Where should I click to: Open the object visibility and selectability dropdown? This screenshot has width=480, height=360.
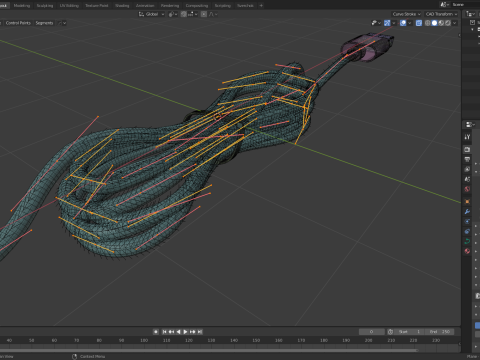click(376, 23)
